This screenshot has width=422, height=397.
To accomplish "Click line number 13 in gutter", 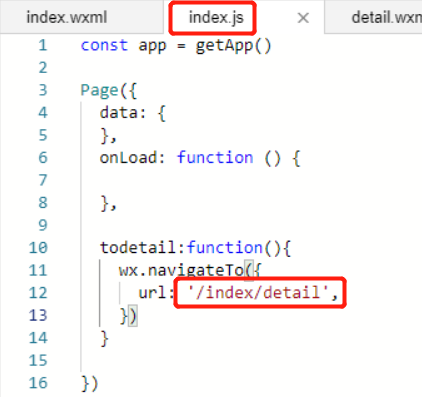I will tap(38, 315).
